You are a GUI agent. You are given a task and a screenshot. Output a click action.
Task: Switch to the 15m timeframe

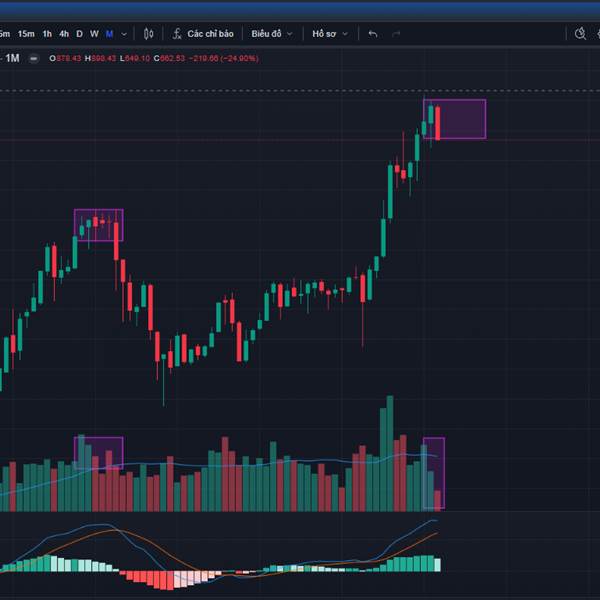(26, 34)
